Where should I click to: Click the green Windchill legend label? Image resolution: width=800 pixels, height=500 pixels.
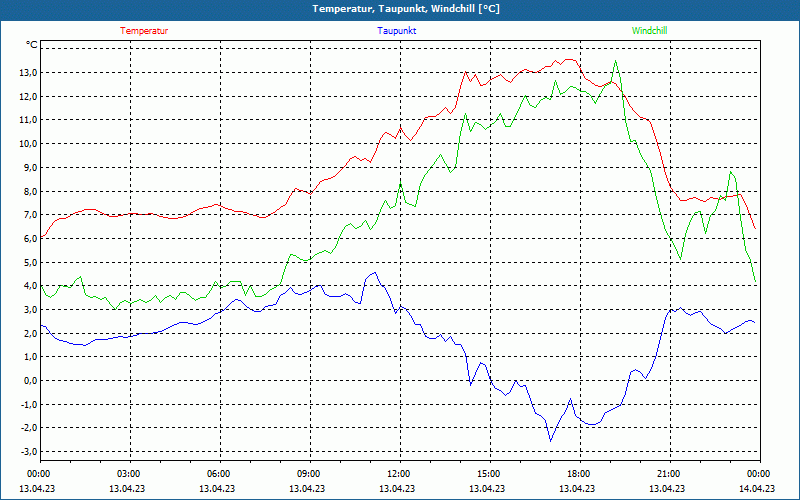click(x=649, y=31)
